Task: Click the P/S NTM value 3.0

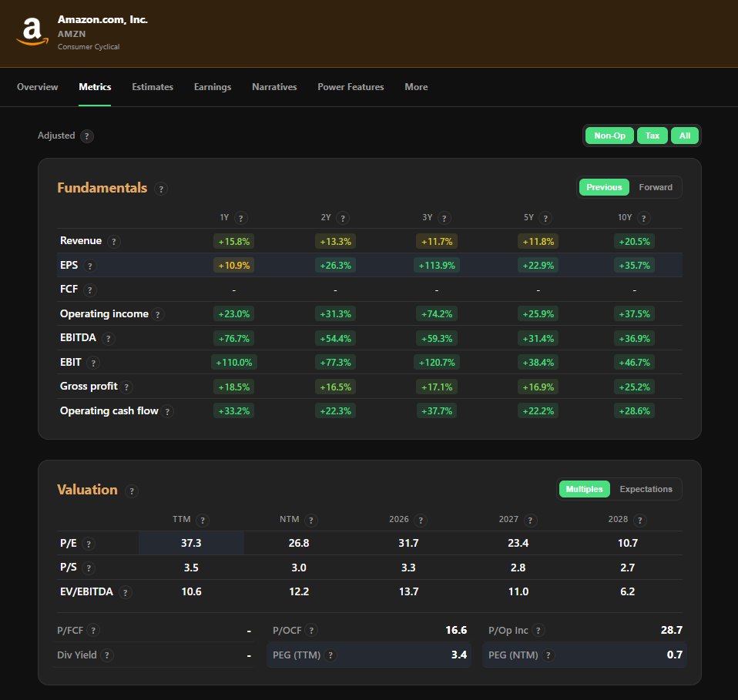Action: point(299,568)
